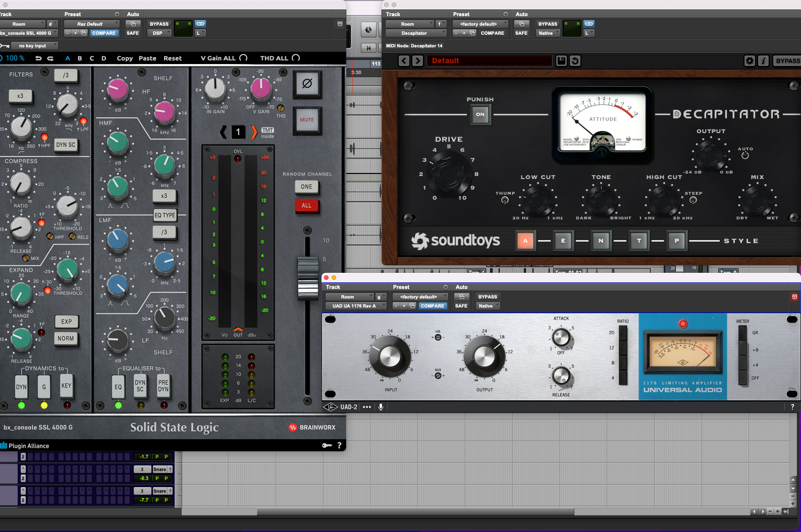Click the AUTO output icon in Decapitator
Image resolution: width=801 pixels, height=532 pixels.
tap(745, 155)
